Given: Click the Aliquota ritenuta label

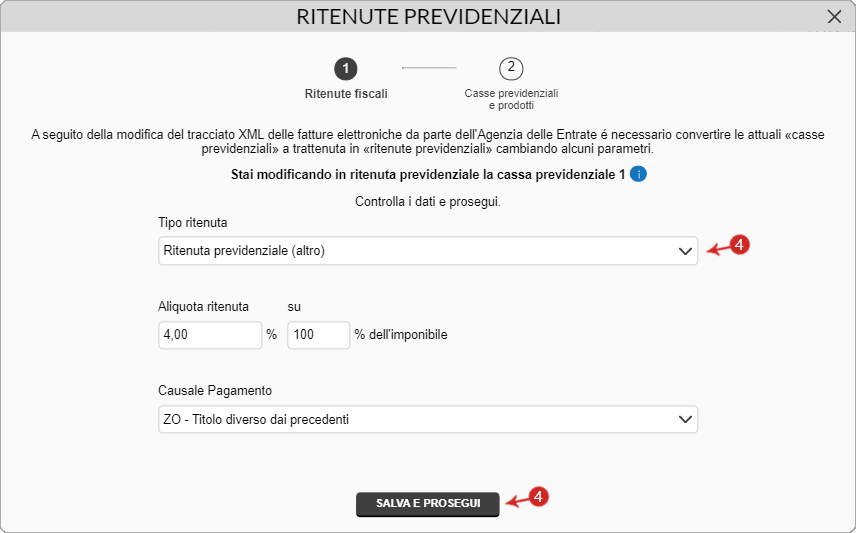Looking at the screenshot, I should point(203,307).
